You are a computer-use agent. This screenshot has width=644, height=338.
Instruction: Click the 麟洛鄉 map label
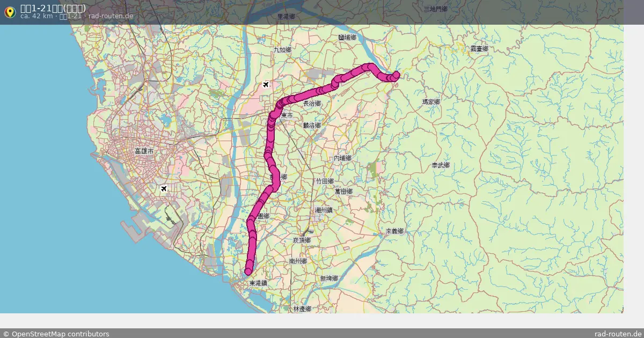point(312,126)
